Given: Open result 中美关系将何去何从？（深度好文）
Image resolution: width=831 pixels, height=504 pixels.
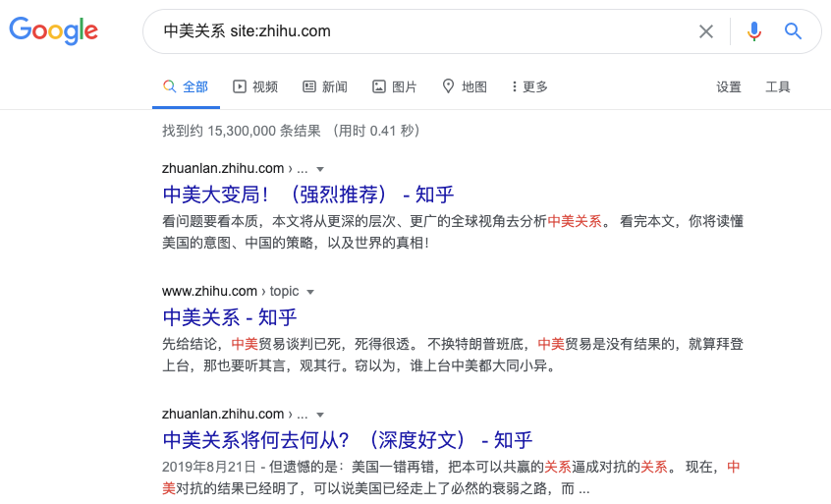Looking at the screenshot, I should click(x=348, y=440).
